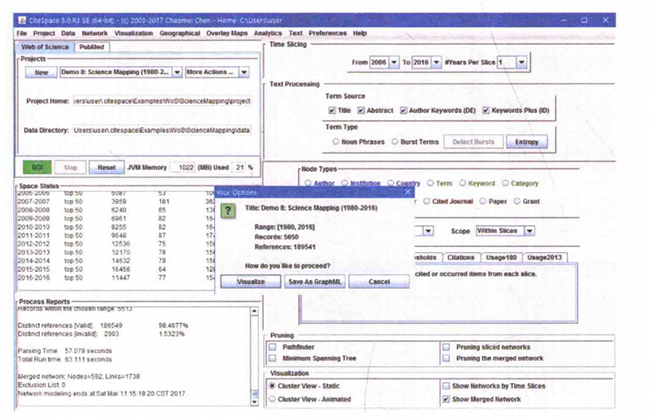Switch to the PubMed tab
Screen dimensions: 650x418
(92, 46)
